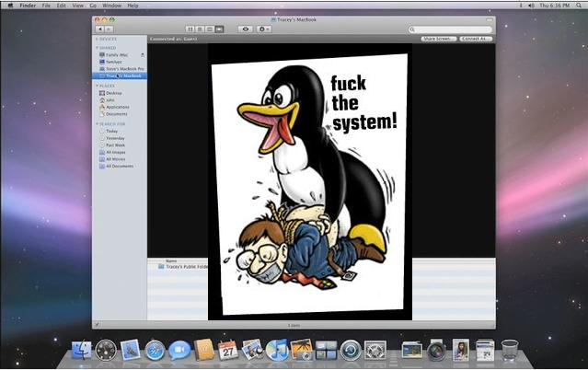Screen dimensions: 588x370
Task: Select Cover Flow view button
Action: pos(219,29)
